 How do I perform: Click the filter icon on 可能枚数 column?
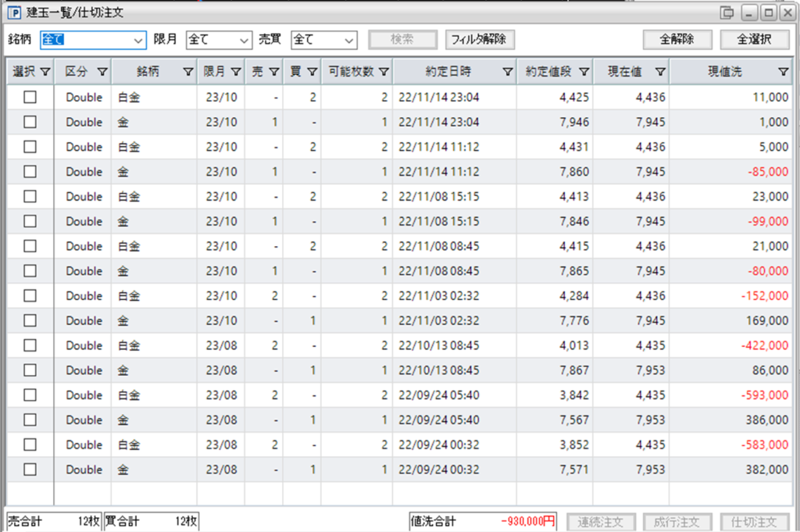pos(384,72)
